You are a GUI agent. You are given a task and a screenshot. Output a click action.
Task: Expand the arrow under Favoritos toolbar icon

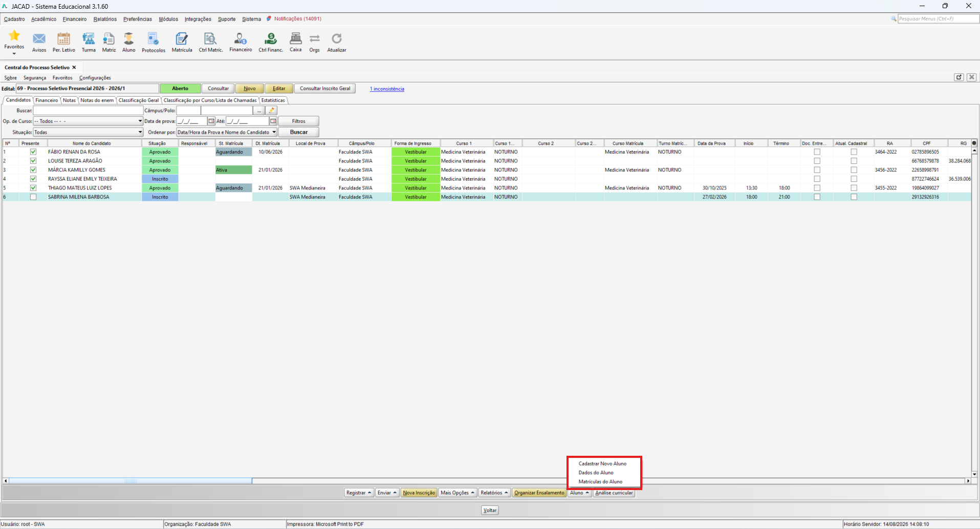14,53
